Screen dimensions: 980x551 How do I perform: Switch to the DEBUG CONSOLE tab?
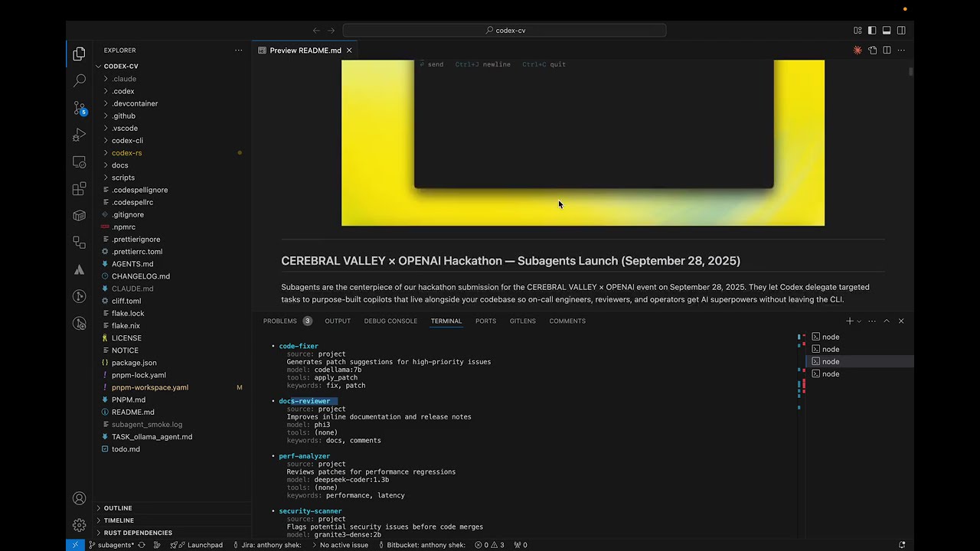pyautogui.click(x=390, y=321)
